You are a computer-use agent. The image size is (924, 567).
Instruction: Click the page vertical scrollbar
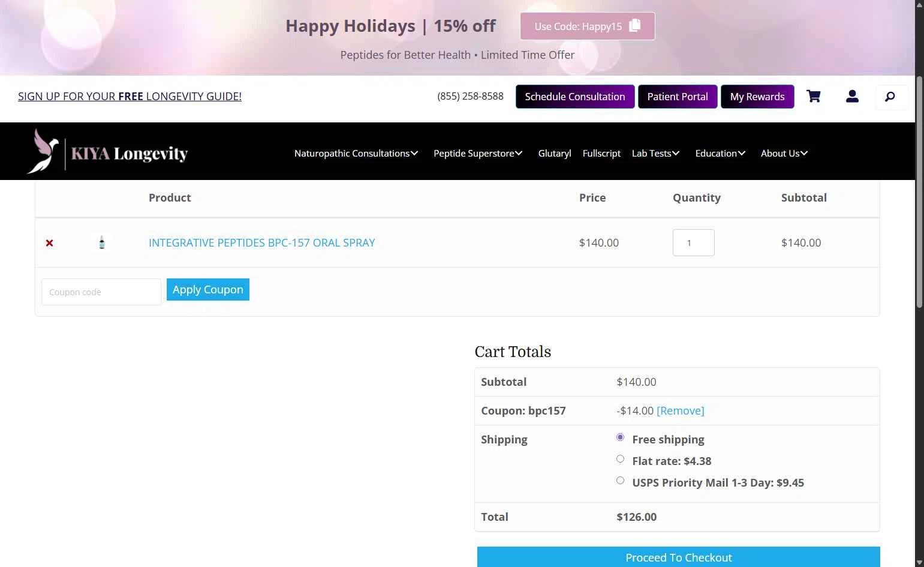919,192
